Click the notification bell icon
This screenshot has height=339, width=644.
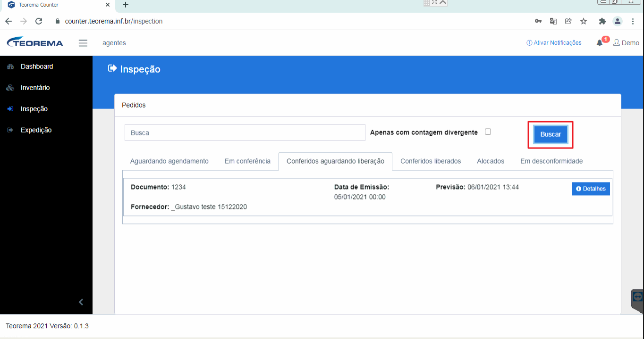pos(600,43)
